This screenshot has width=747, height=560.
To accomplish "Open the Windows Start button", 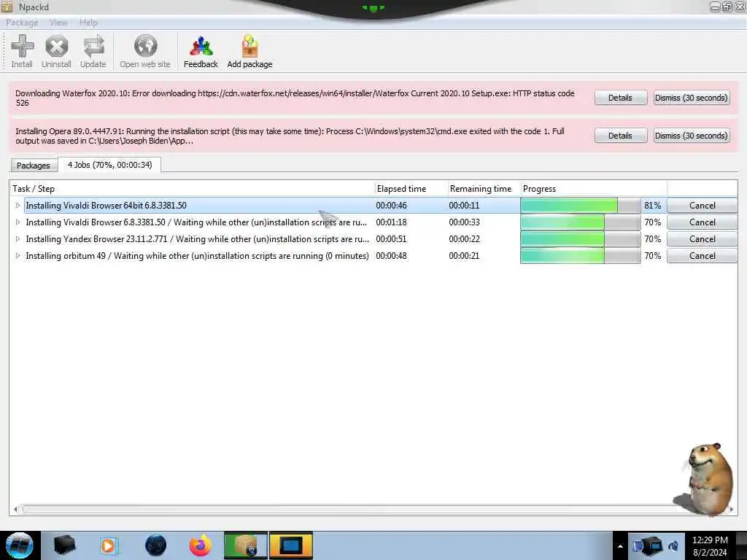I will pos(19,545).
